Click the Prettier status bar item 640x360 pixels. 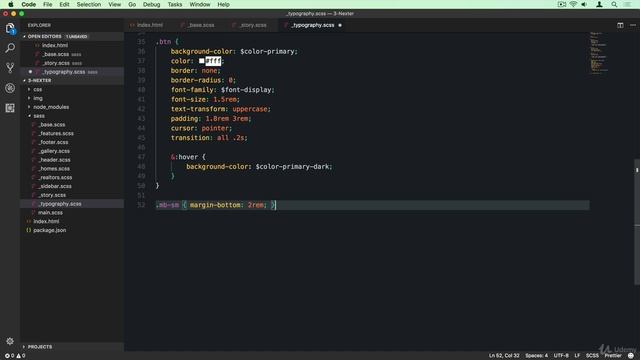[613, 356]
